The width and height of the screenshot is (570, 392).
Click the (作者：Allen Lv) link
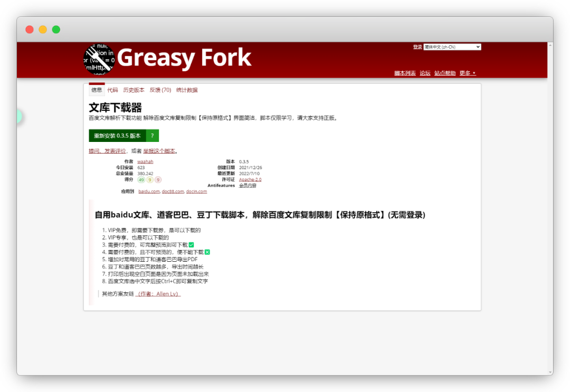pos(158,294)
